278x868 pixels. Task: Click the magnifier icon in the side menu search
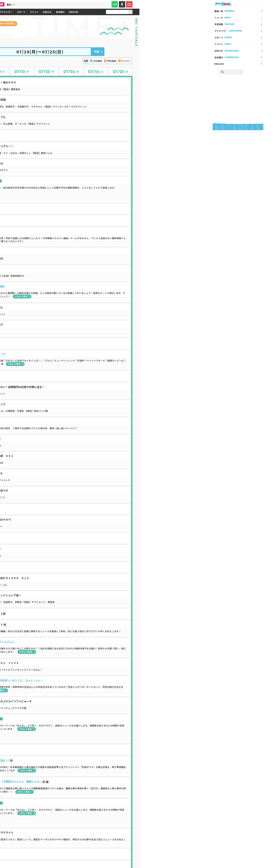tap(222, 72)
